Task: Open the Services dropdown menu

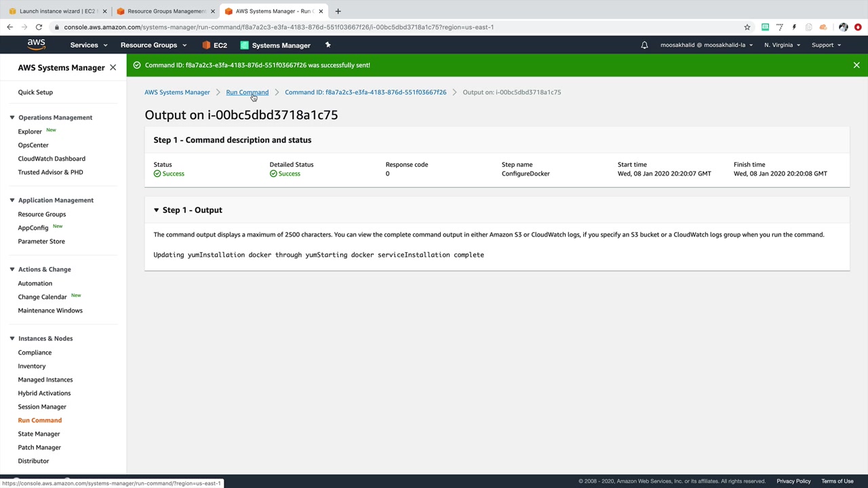Action: click(x=89, y=45)
